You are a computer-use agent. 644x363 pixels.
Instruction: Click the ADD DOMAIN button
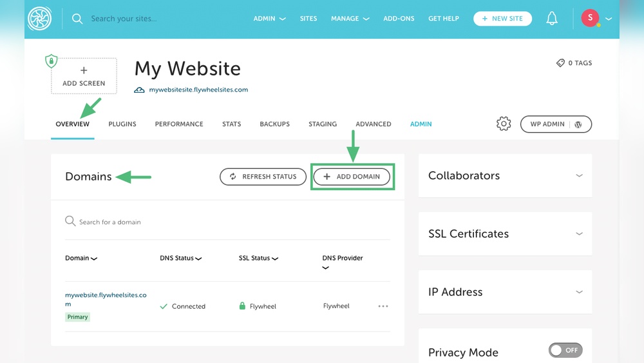pyautogui.click(x=352, y=177)
